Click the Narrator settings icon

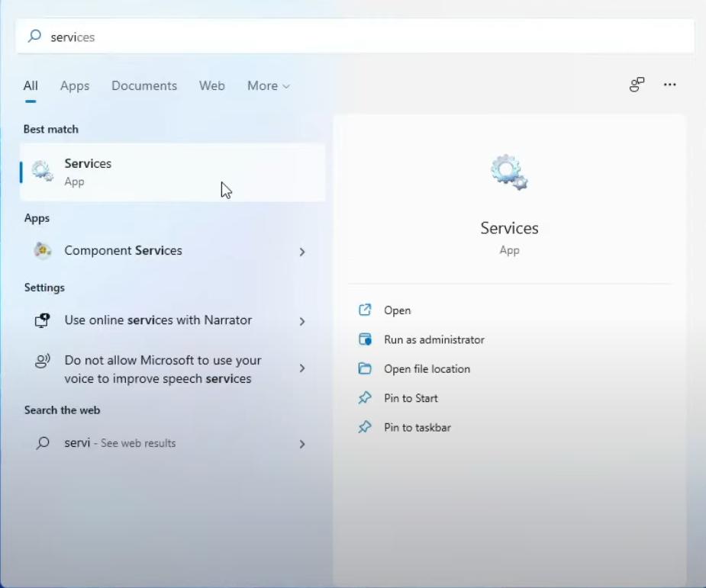tap(42, 320)
